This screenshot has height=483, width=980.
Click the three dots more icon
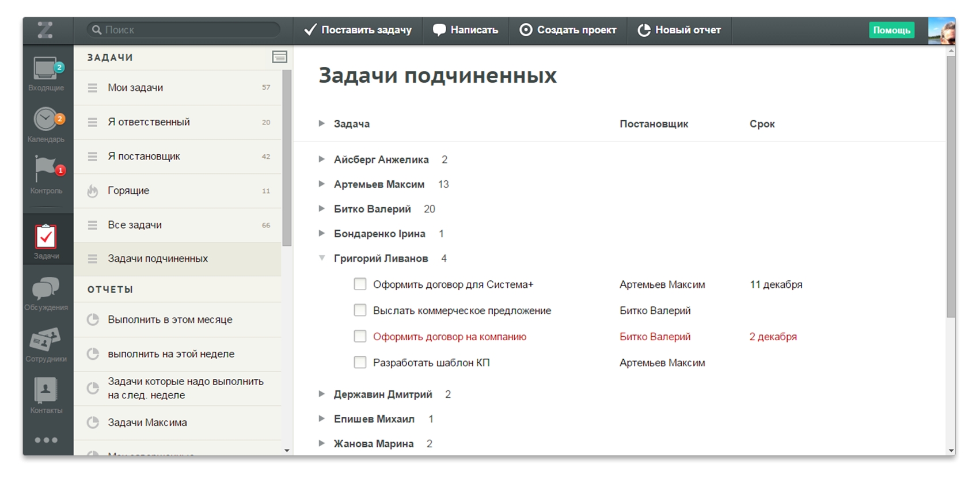pyautogui.click(x=46, y=440)
